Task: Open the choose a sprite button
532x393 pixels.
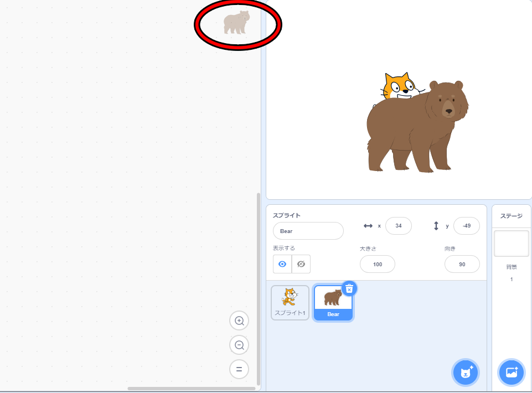Action: pos(466,373)
